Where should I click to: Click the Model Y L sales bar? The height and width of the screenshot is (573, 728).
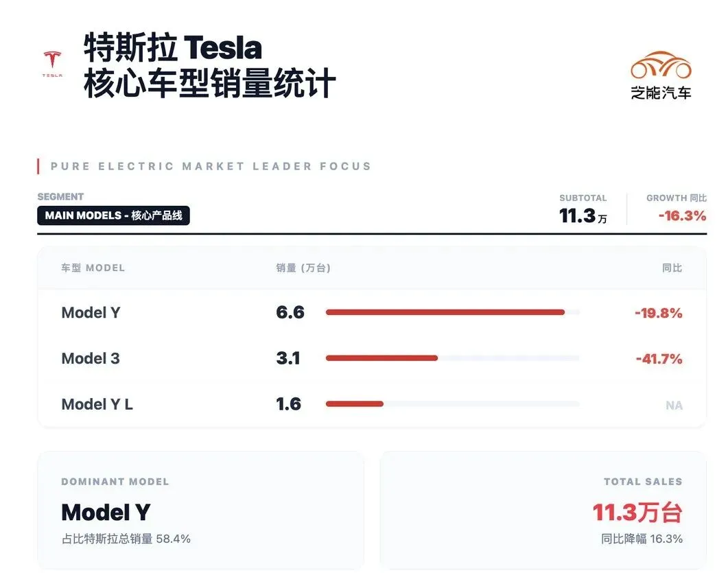point(354,404)
